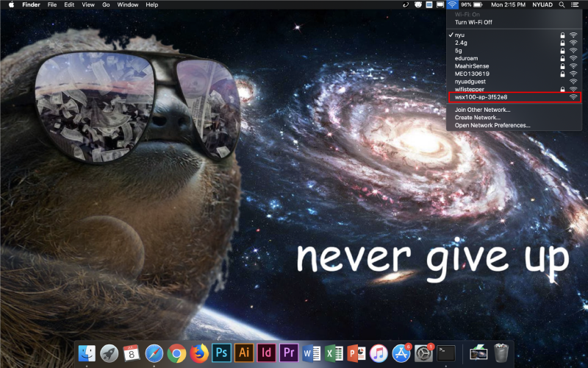The height and width of the screenshot is (368, 588).
Task: Launch Microsoft Excel from the Dock
Action: tap(334, 353)
